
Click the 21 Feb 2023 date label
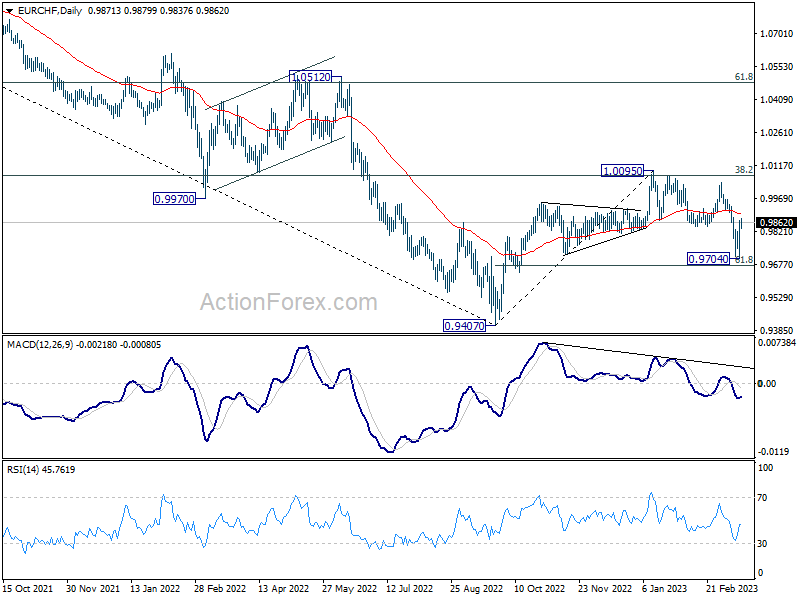coord(732,589)
